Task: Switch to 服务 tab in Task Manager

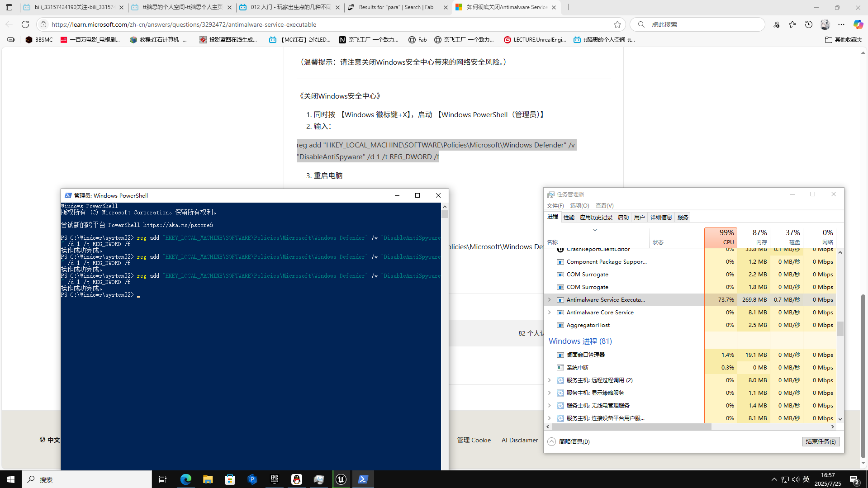Action: [683, 218]
